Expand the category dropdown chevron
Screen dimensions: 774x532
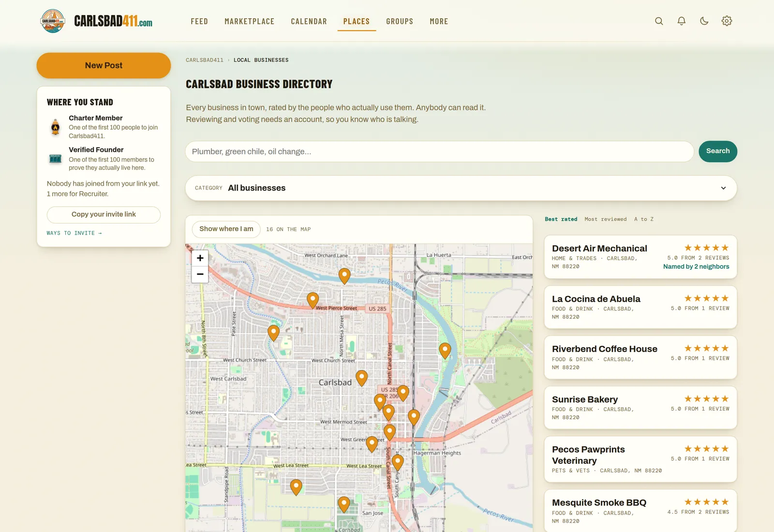click(723, 188)
